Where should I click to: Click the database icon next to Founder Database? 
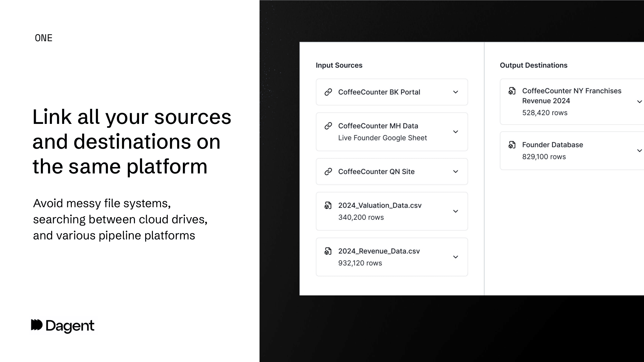click(x=512, y=145)
